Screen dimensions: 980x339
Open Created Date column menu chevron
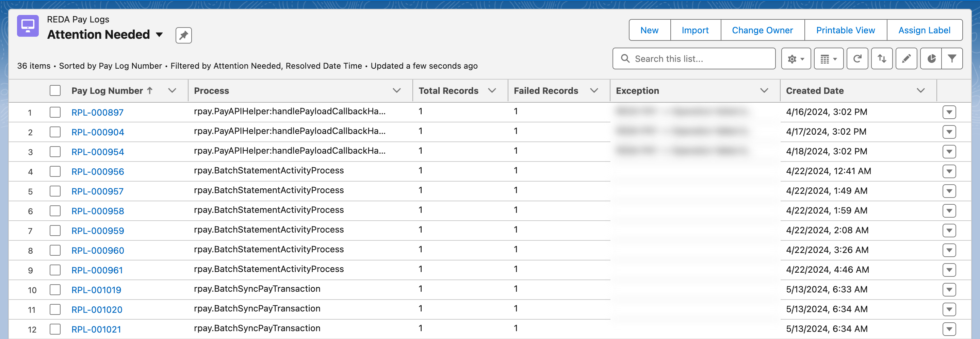(x=920, y=90)
